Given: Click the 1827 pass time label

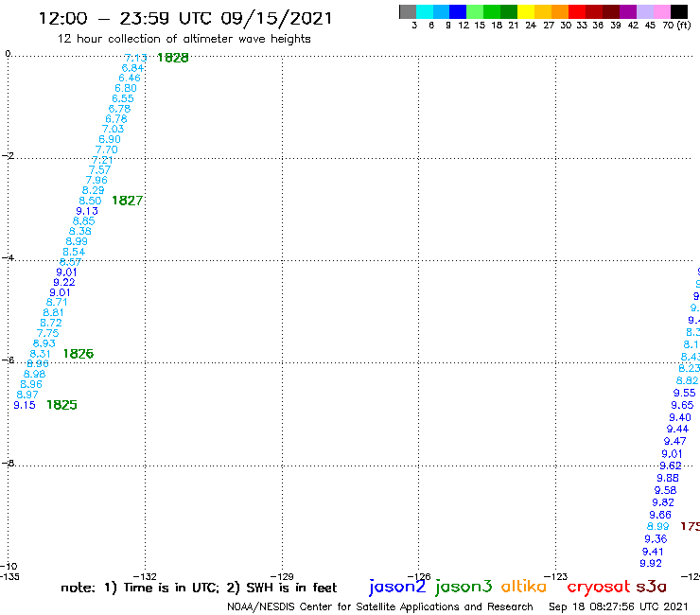Looking at the screenshot, I should tap(128, 201).
